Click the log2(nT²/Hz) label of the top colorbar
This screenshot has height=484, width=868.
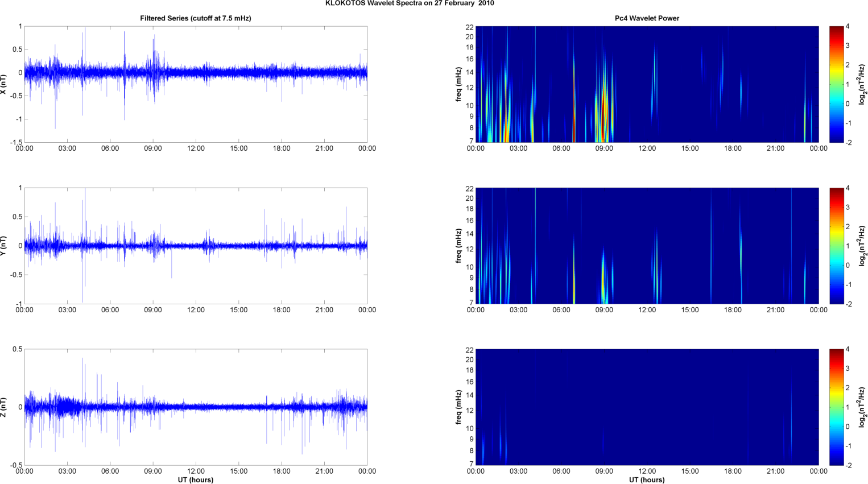click(862, 84)
